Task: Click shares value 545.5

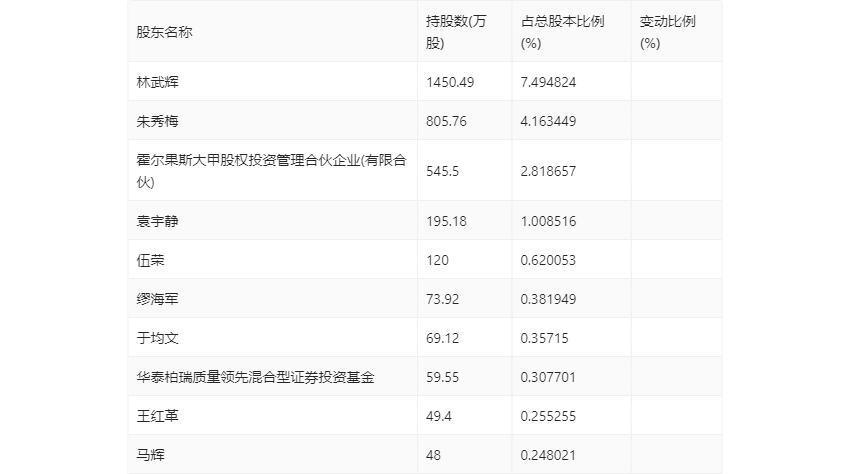Action: click(442, 171)
